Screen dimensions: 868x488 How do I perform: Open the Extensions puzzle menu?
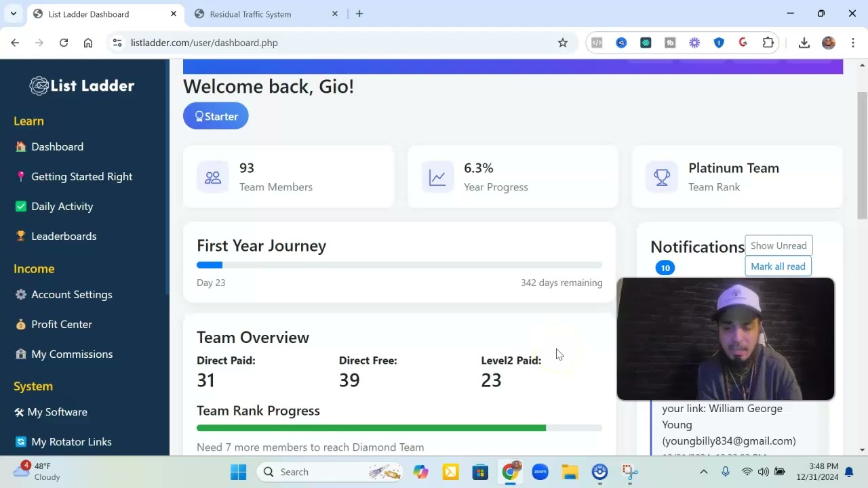tap(768, 43)
